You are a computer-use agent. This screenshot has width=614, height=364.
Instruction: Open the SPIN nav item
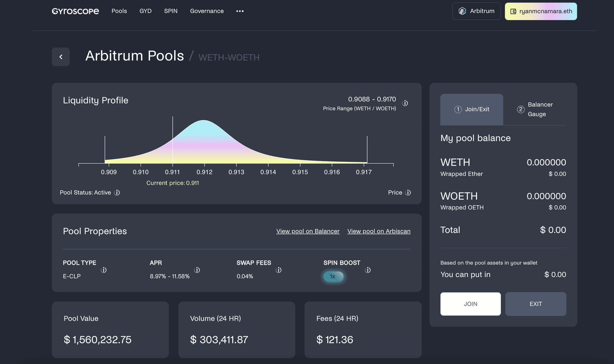click(x=171, y=11)
